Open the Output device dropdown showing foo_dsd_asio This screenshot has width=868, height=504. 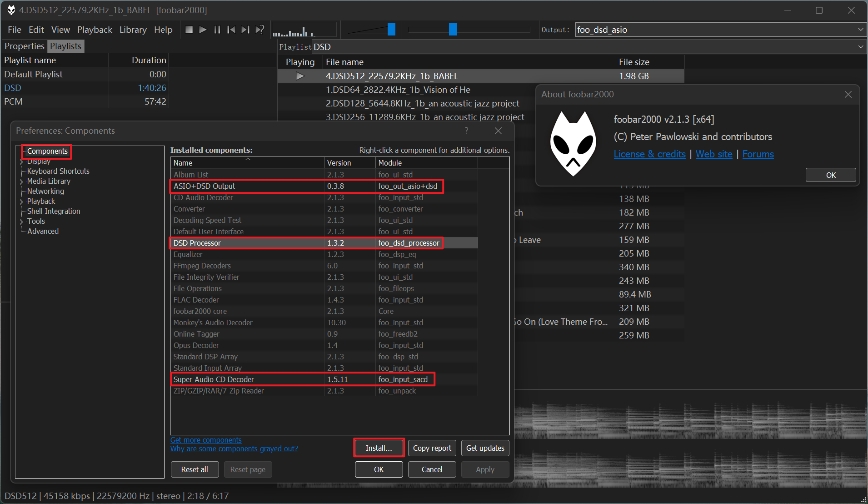[x=861, y=30]
